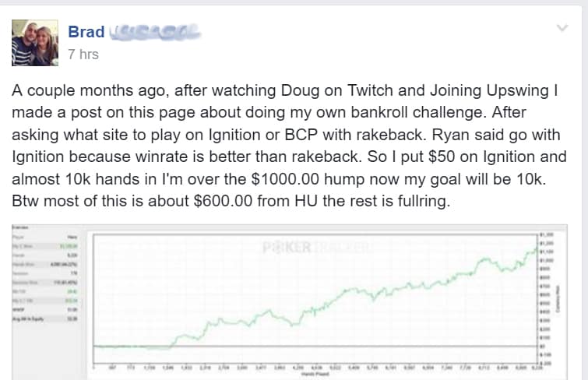Click the '7 hrs' post timestamp
Screen dimensions: 588x380
point(83,55)
